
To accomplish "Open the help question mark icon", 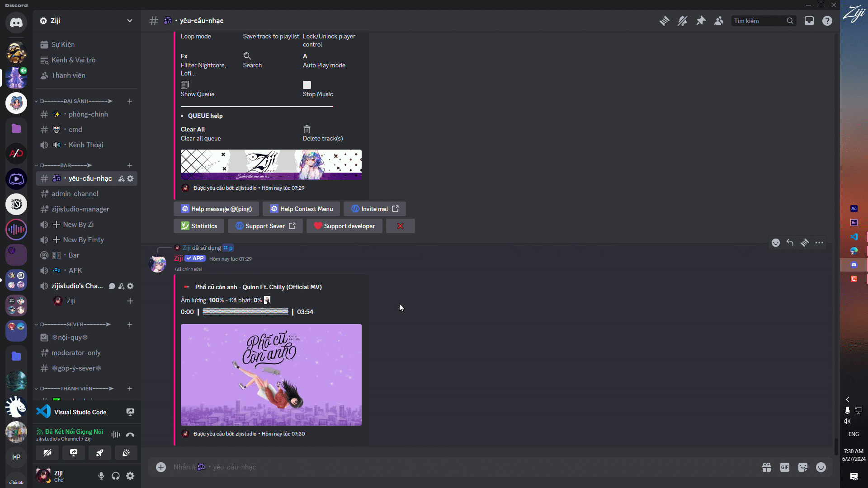I will pyautogui.click(x=827, y=21).
